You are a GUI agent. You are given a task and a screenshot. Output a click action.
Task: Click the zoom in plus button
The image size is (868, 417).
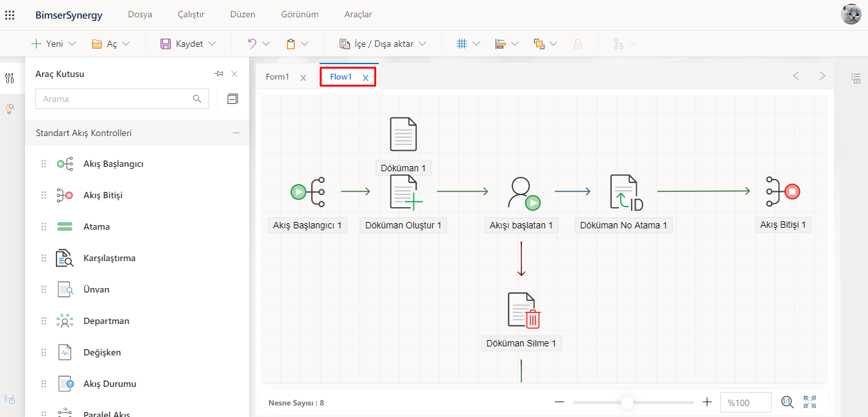click(707, 402)
